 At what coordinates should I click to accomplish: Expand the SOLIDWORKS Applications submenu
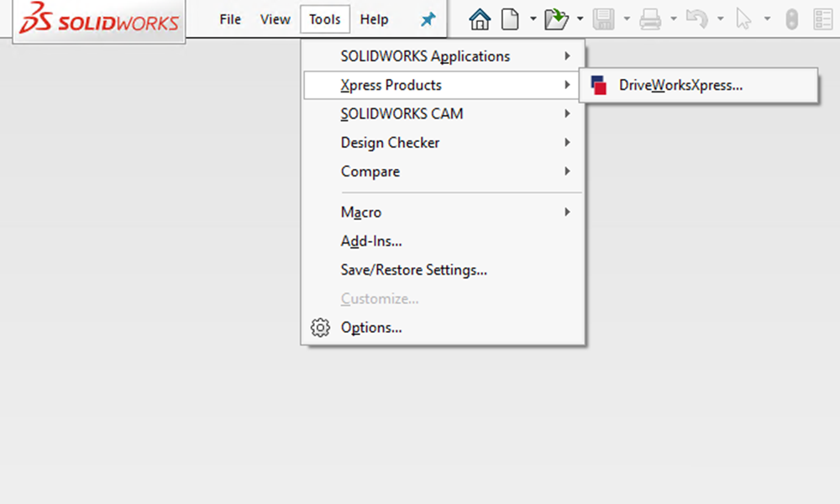(424, 55)
